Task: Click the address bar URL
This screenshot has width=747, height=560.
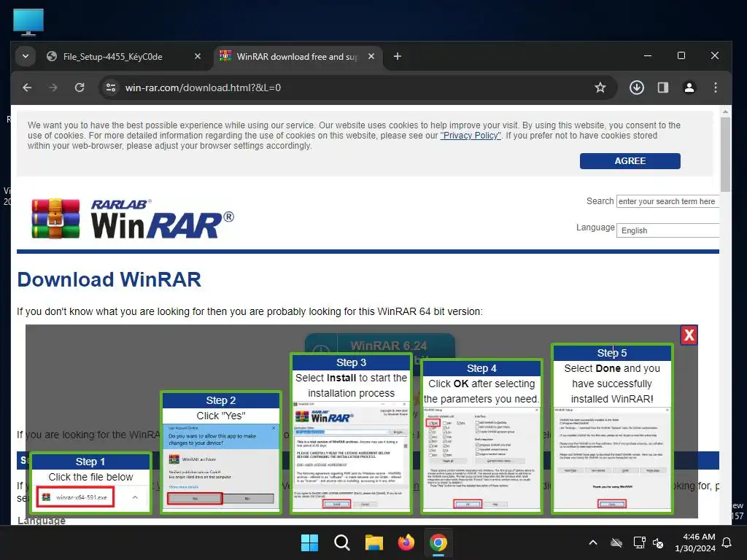Action: (203, 87)
